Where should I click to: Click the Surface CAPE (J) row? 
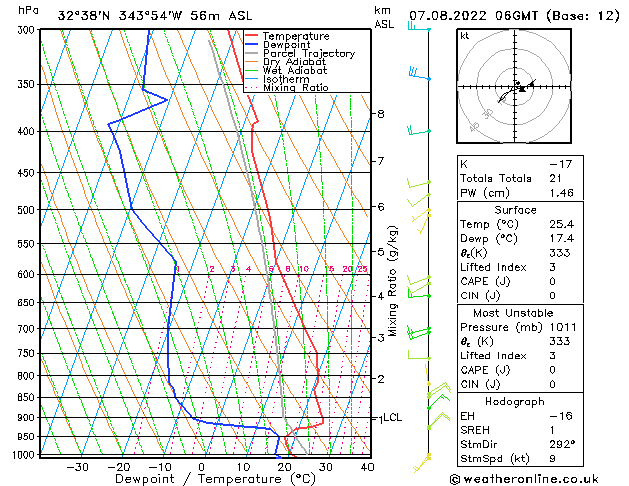tap(520, 281)
